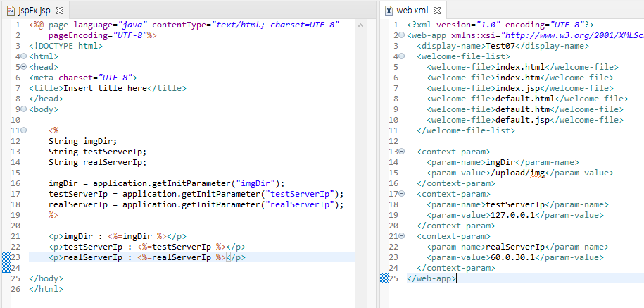Click the closing </body> tag
Screen dimensions: 644x308
coord(46,278)
